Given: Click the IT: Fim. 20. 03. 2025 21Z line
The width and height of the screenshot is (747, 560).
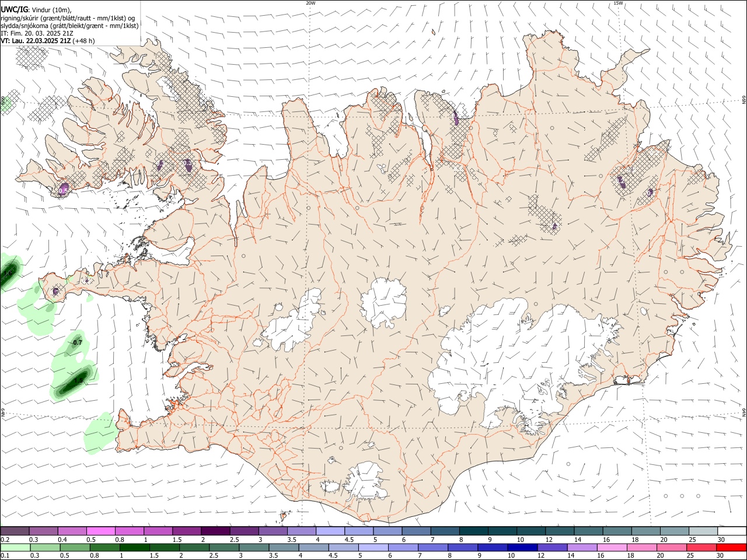Looking at the screenshot, I should [37, 33].
